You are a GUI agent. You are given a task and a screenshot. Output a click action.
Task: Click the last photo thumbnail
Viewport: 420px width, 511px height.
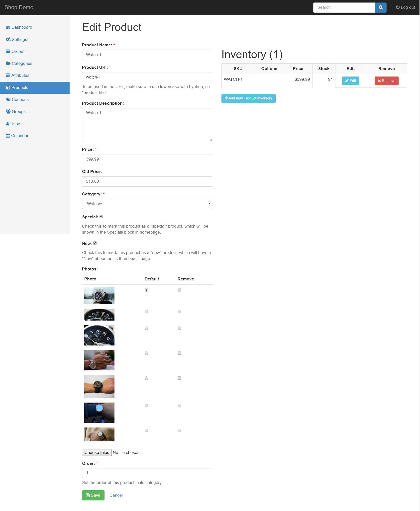point(99,434)
